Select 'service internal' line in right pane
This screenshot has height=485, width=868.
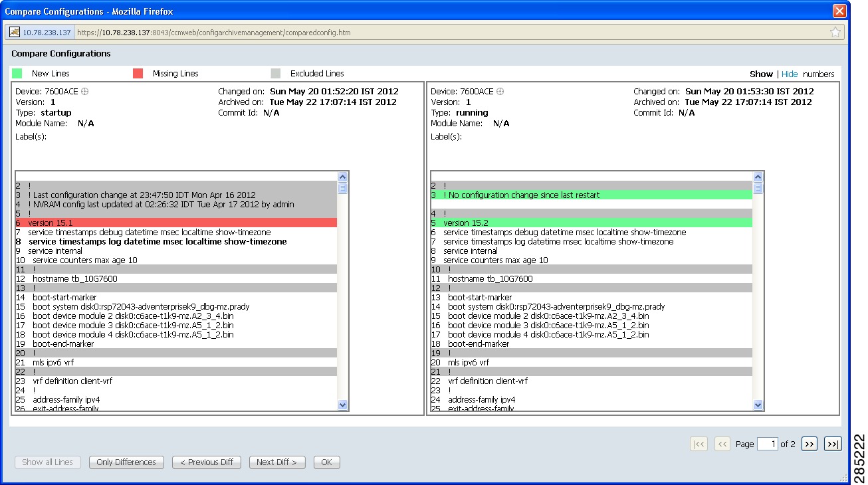[592, 251]
